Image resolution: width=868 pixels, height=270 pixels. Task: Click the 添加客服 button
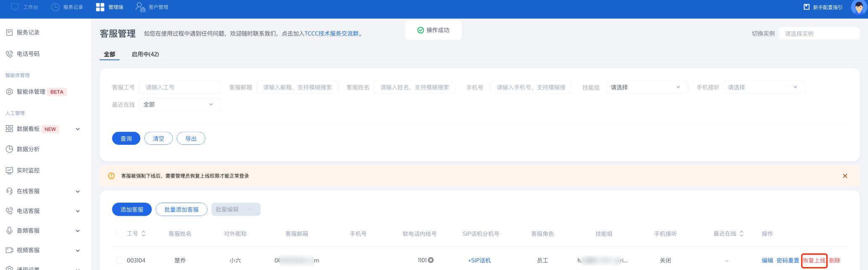pos(132,209)
